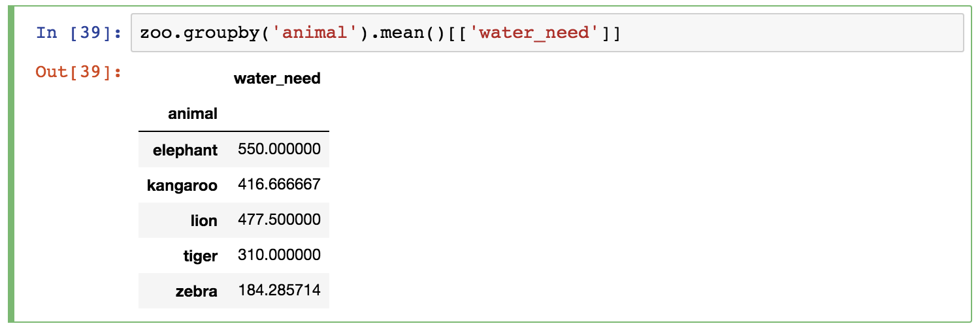This screenshot has width=980, height=328.
Task: Click the 550.000000 value cell
Action: (278, 149)
